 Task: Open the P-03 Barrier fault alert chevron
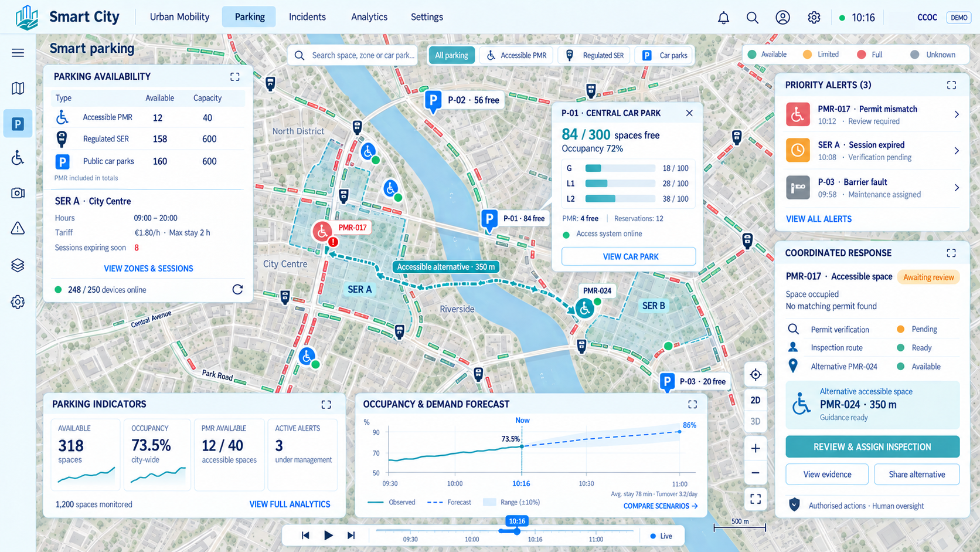[x=957, y=188]
